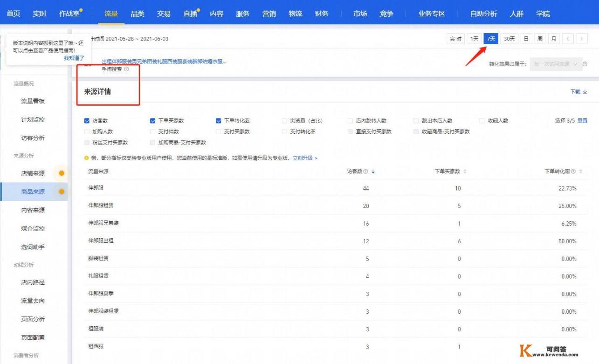Select the 实时 time range button
Image resolution: width=599 pixels, height=364 pixels.
[456, 39]
